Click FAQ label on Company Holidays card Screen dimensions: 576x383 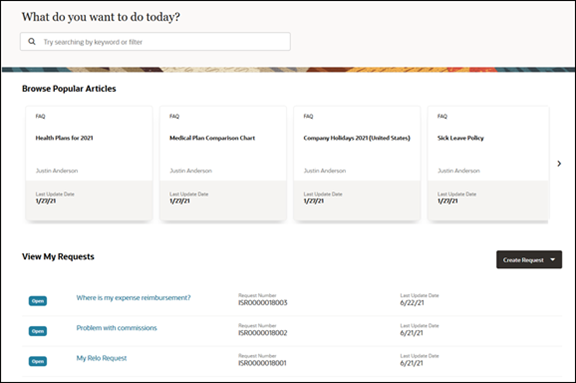coord(308,116)
